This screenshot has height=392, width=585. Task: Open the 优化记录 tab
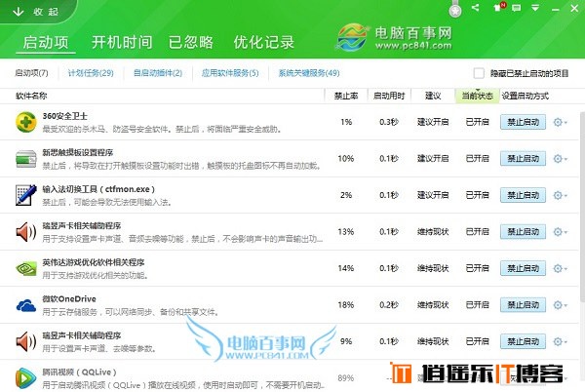tap(262, 43)
